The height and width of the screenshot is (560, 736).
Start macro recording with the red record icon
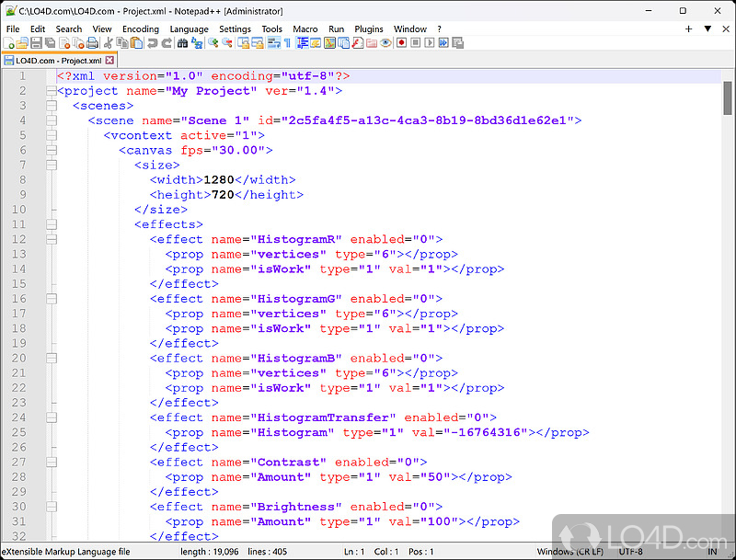(x=401, y=43)
